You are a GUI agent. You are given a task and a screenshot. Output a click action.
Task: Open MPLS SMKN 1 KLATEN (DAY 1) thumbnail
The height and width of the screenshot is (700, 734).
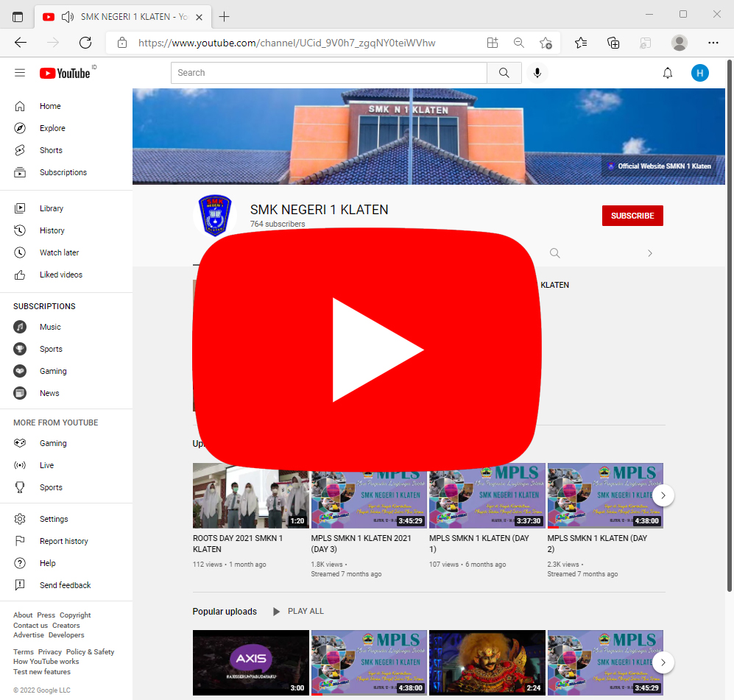487,495
